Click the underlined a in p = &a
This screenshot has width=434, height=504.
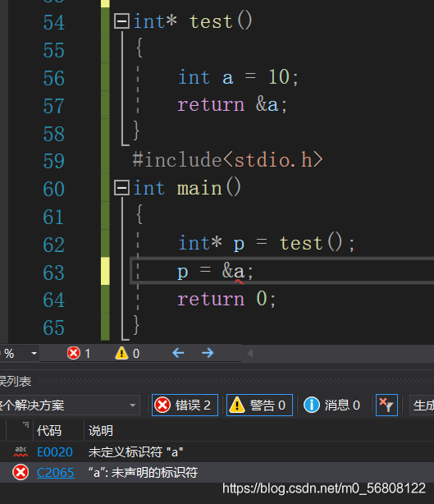pyautogui.click(x=239, y=272)
